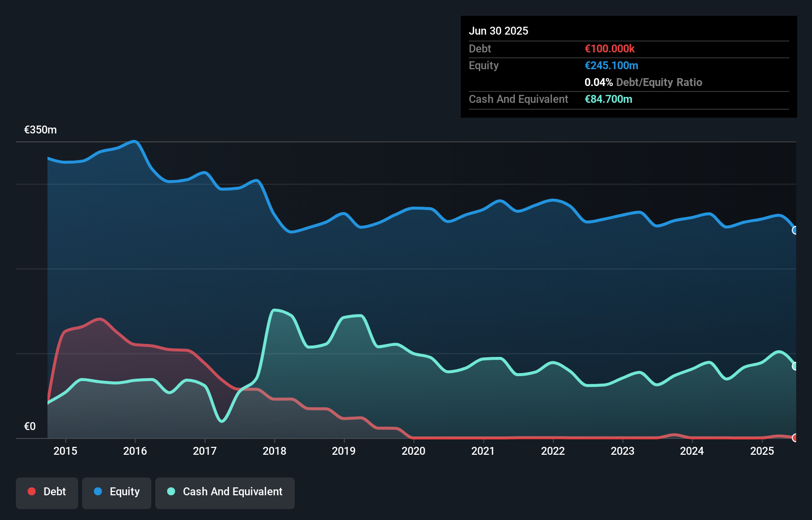Click the blue Equity legend dot
812x520 pixels.
tap(98, 491)
